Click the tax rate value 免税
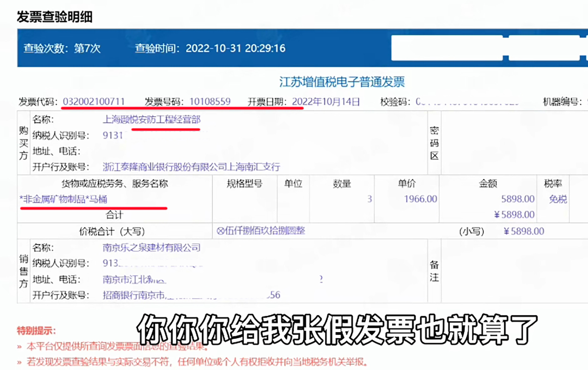 558,199
